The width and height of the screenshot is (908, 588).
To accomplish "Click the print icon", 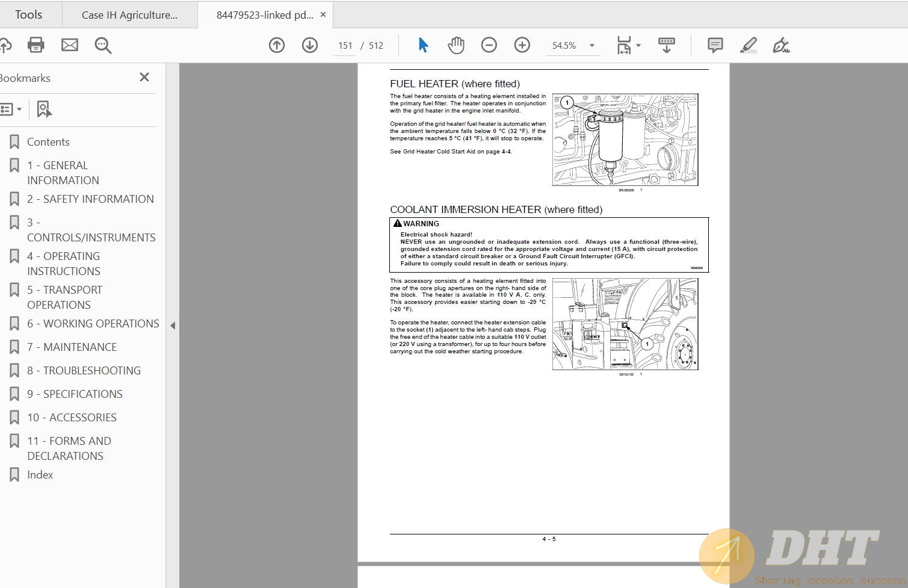I will click(x=36, y=45).
